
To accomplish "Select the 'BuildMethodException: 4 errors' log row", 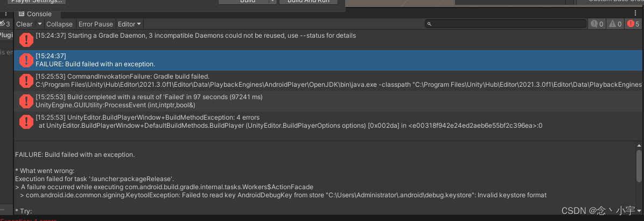I will coord(328,122).
